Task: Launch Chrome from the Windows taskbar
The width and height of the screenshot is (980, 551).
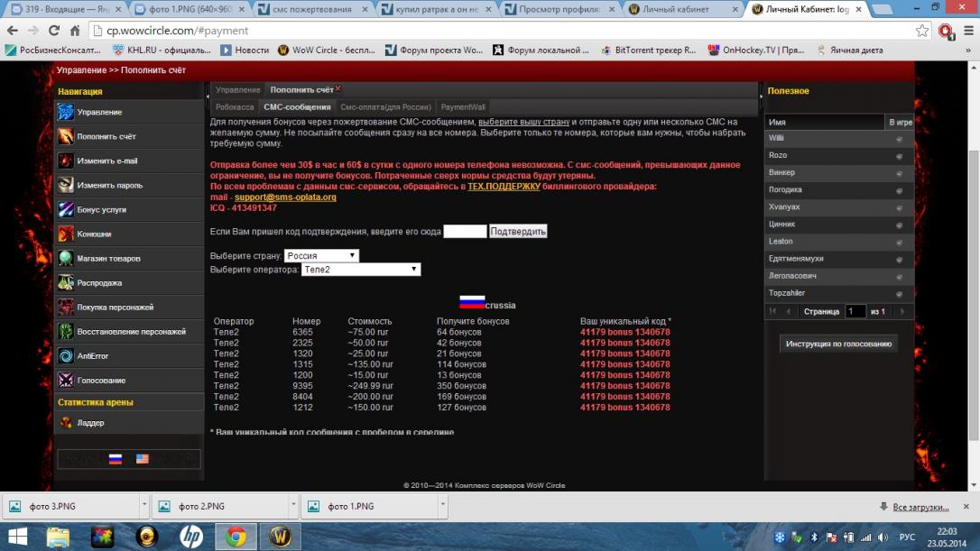Action: click(x=236, y=537)
